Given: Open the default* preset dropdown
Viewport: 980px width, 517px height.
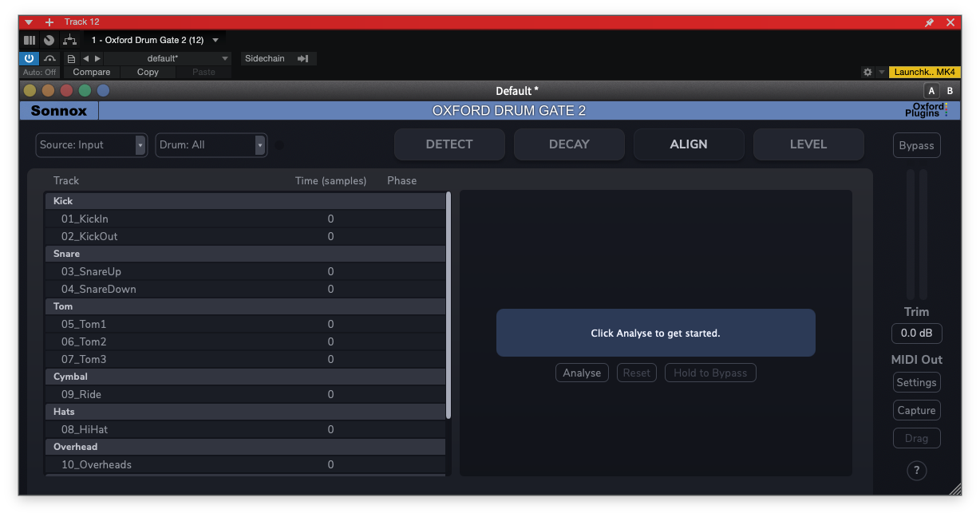Looking at the screenshot, I should pos(168,58).
